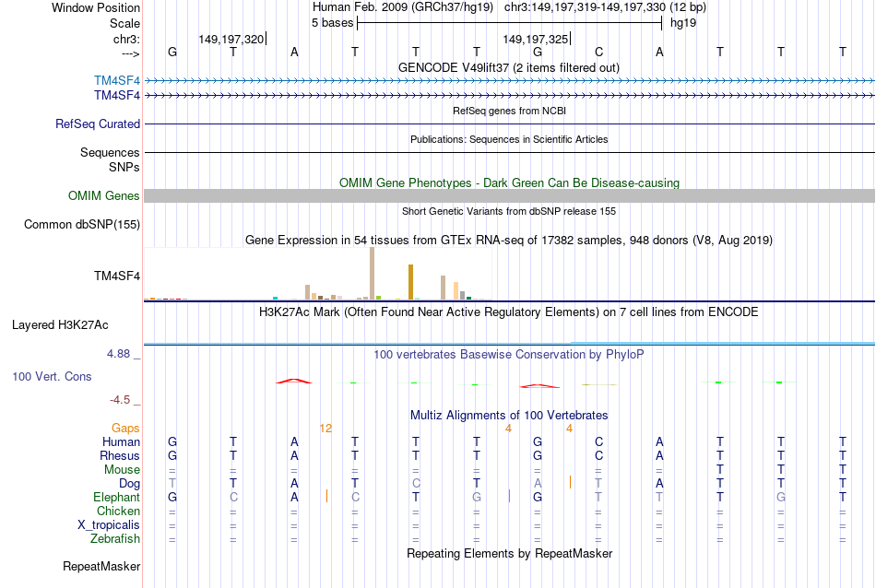
Task: Click the hg19 label beside the scale bar
Action: pos(683,23)
